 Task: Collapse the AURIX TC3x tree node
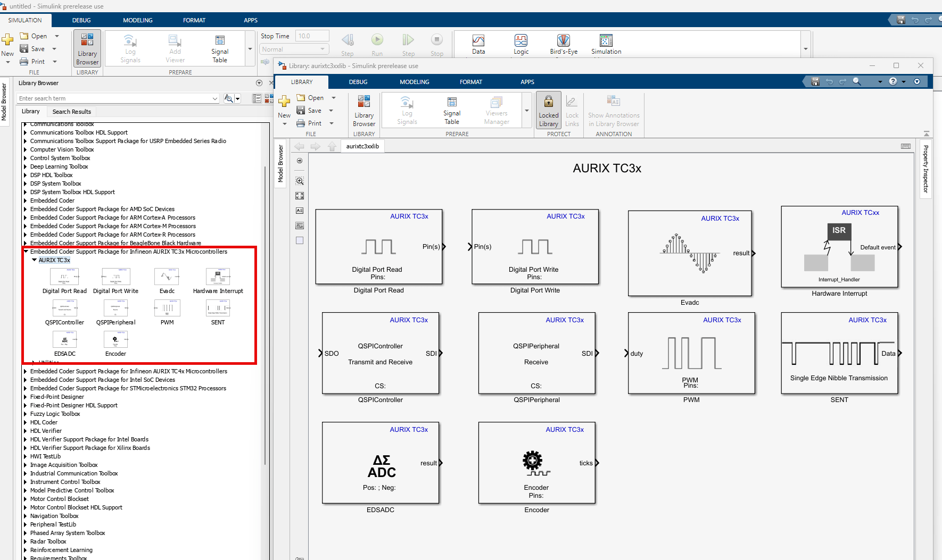pos(35,260)
